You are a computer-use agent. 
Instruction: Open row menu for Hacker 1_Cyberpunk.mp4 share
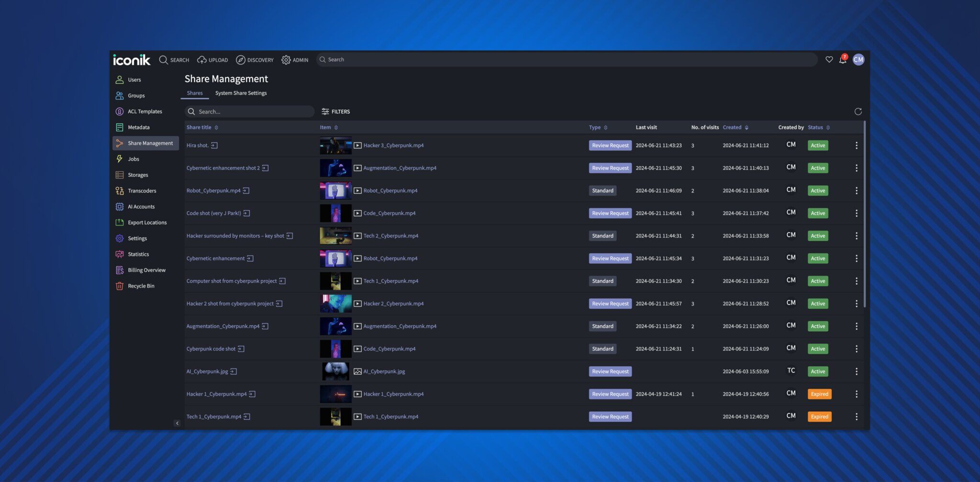click(857, 394)
